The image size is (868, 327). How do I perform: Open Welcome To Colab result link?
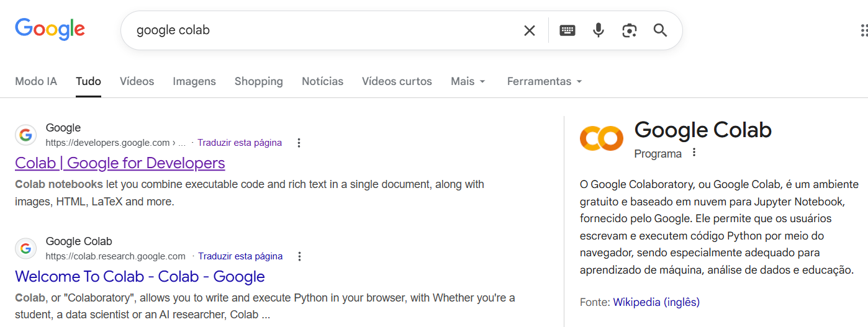click(140, 277)
